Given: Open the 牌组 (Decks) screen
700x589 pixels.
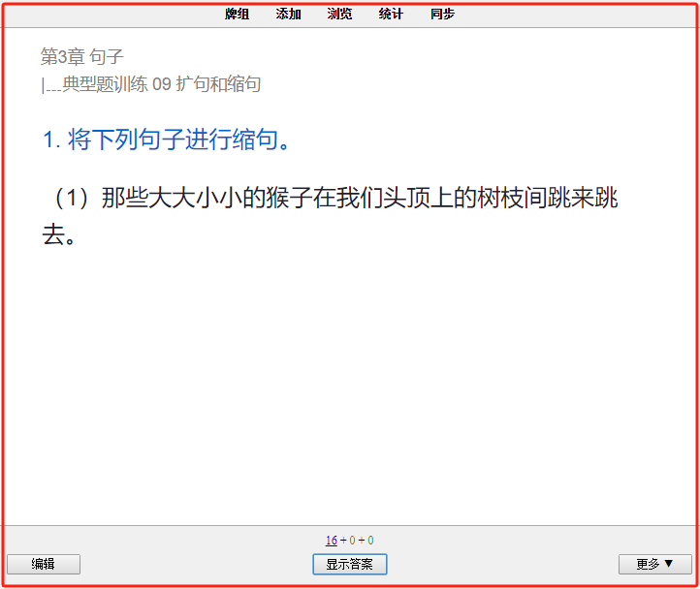Looking at the screenshot, I should coord(237,14).
